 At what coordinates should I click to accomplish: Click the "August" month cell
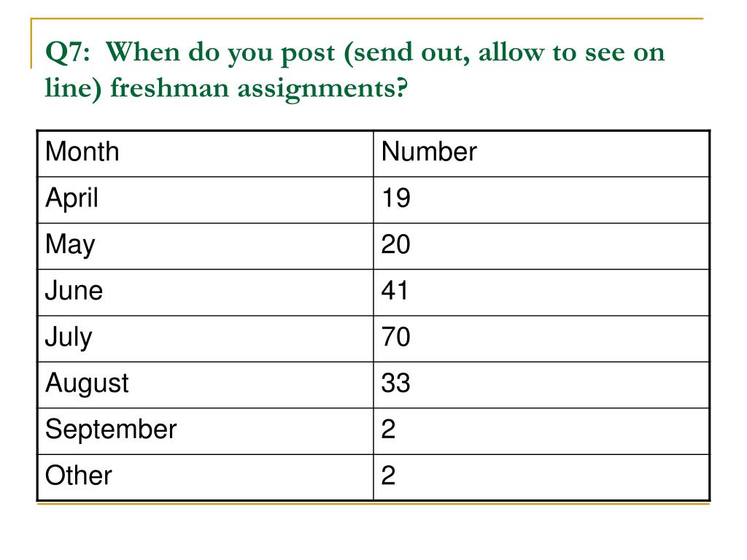pos(87,384)
